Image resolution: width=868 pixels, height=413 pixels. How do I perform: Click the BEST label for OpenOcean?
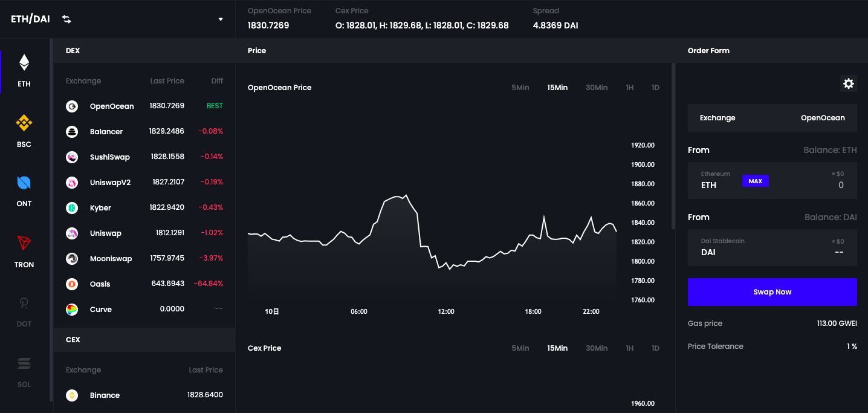coord(215,106)
